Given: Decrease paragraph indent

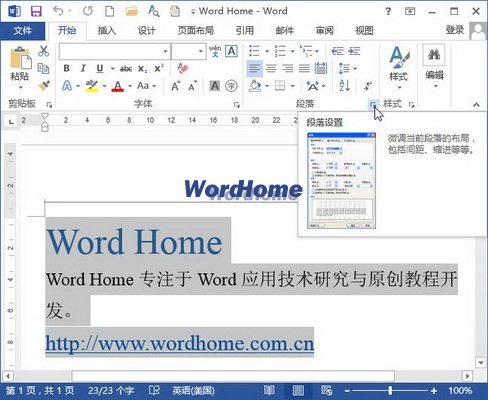Looking at the screenshot, I should tap(337, 51).
